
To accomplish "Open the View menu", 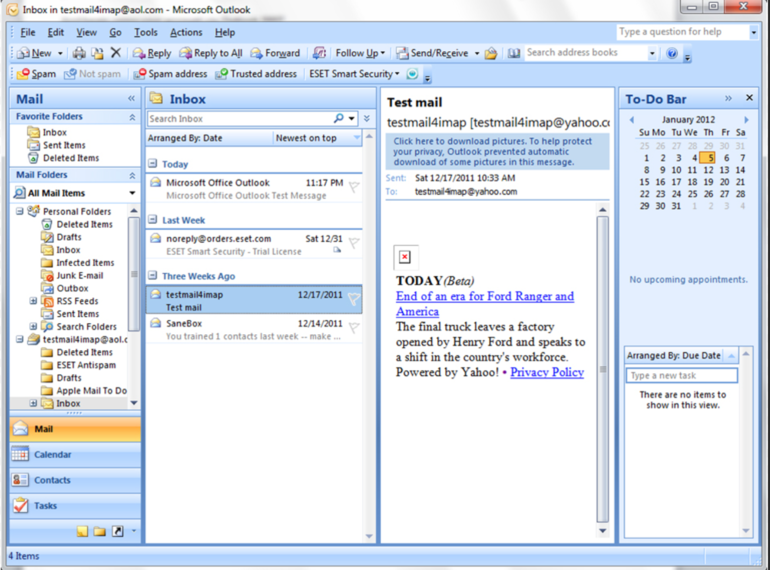I will point(86,32).
